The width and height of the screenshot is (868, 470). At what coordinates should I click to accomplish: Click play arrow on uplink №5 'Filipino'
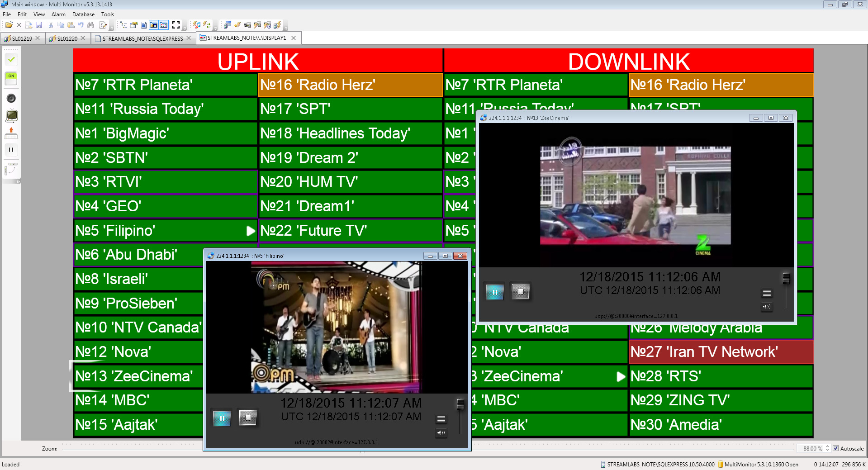point(251,231)
